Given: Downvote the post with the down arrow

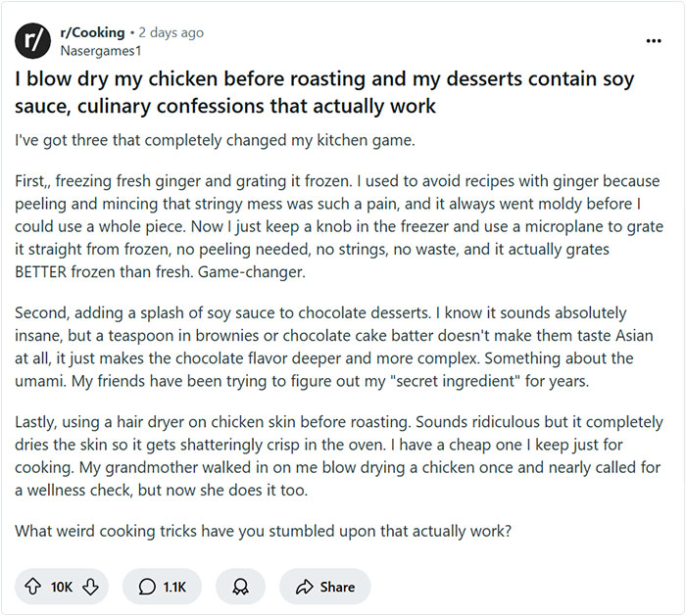Looking at the screenshot, I should click(x=91, y=587).
